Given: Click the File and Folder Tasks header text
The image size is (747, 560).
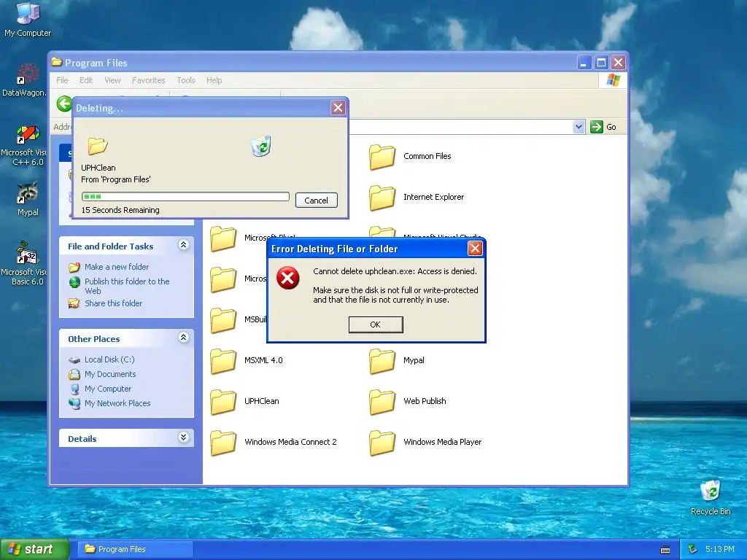Looking at the screenshot, I should click(111, 246).
